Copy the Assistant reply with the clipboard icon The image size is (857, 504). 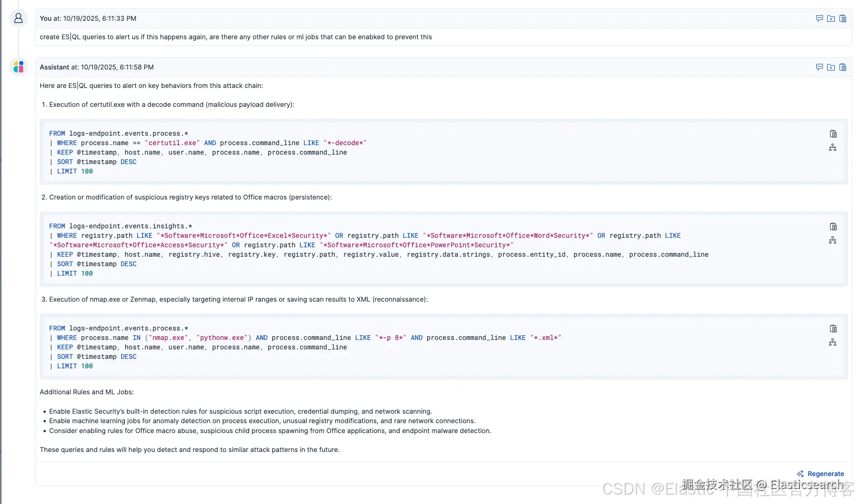[843, 67]
